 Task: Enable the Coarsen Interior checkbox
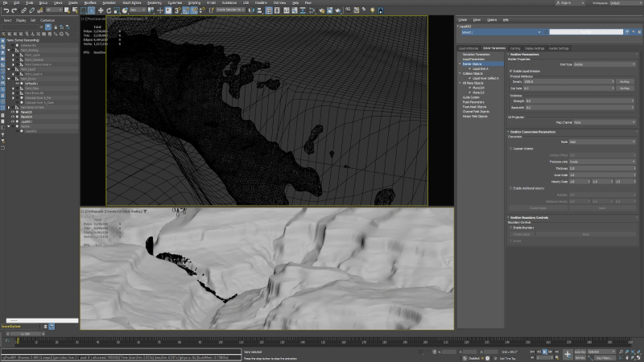pos(510,148)
